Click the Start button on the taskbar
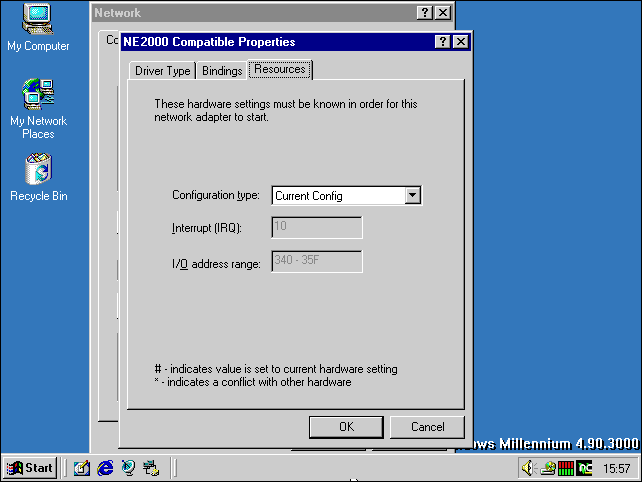The image size is (642, 482). click(30, 468)
